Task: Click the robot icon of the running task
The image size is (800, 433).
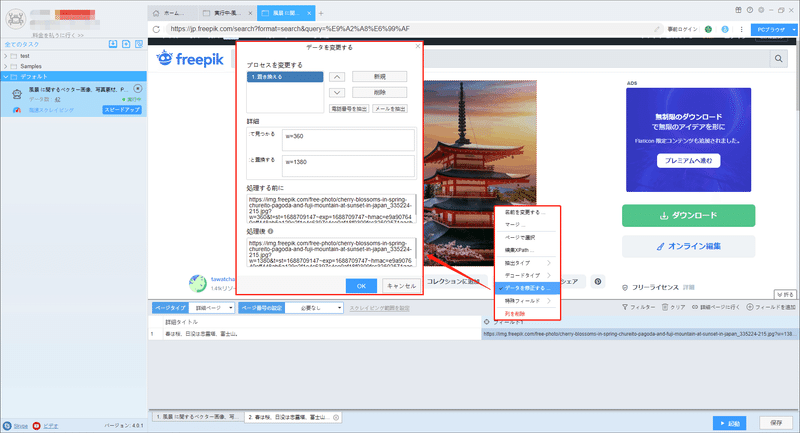Action: (17, 94)
